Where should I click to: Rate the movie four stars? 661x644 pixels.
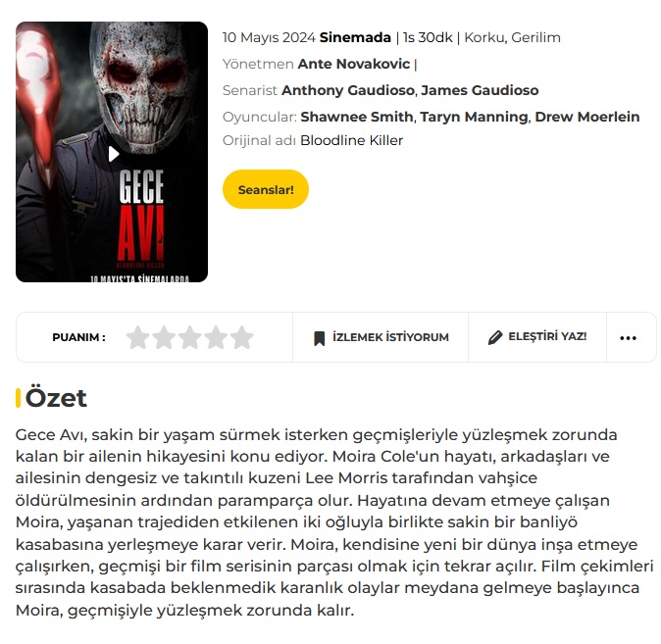coord(217,337)
